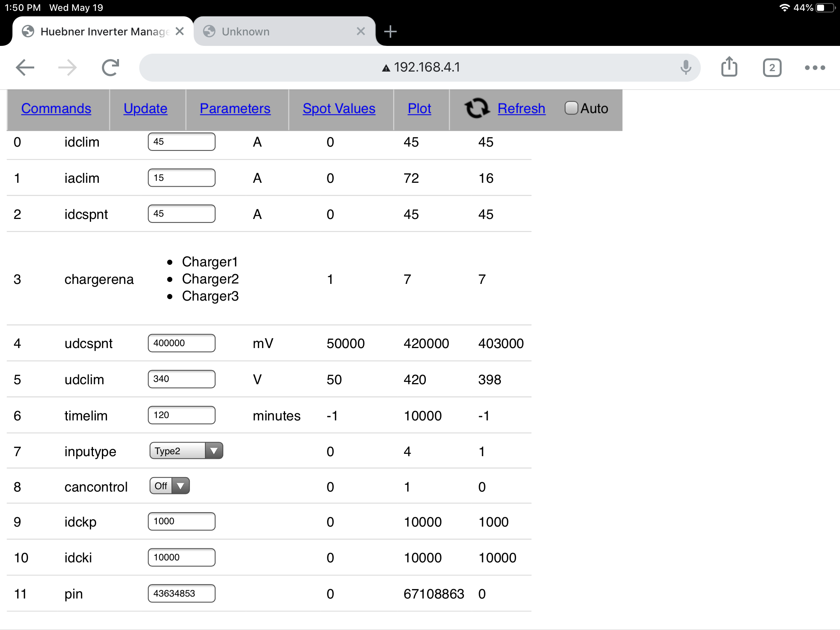Open a new tab with plus icon
This screenshot has width=840, height=630.
point(390,31)
